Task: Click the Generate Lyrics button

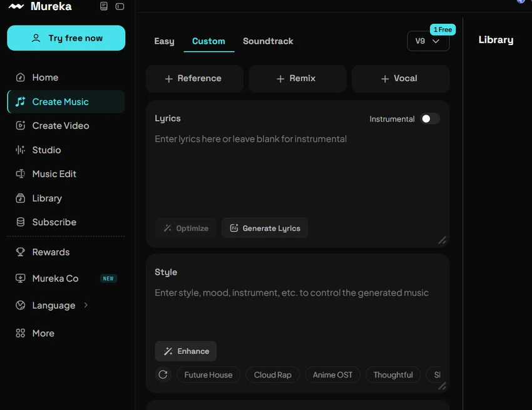Action: tap(265, 228)
